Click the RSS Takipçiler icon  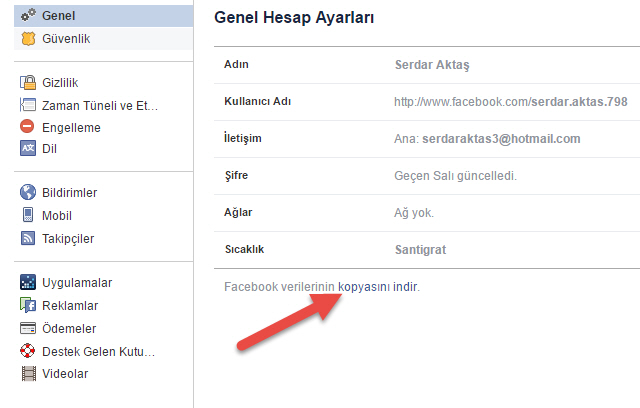click(28, 238)
